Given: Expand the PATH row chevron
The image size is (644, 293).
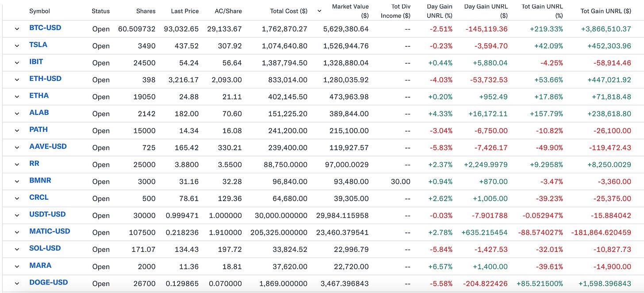Looking at the screenshot, I should (17, 130).
